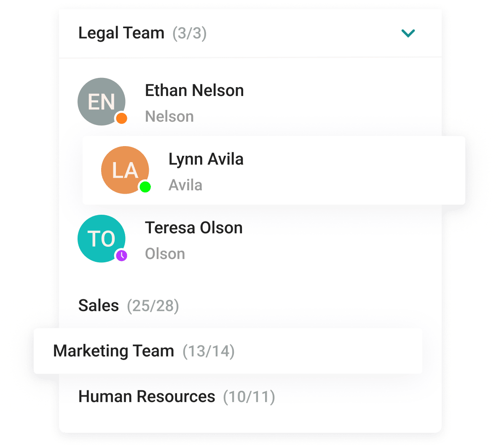Image resolution: width=499 pixels, height=448 pixels.
Task: Click Teresa Olson's purple clock status badge
Action: click(x=122, y=256)
